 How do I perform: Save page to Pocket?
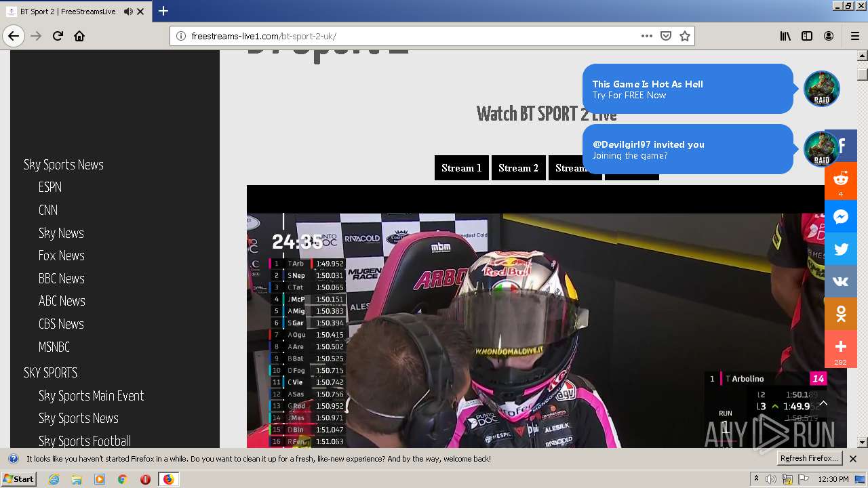point(666,36)
